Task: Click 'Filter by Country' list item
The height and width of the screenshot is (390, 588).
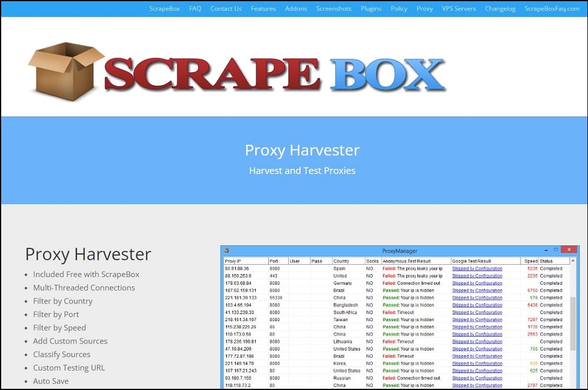Action: point(63,301)
